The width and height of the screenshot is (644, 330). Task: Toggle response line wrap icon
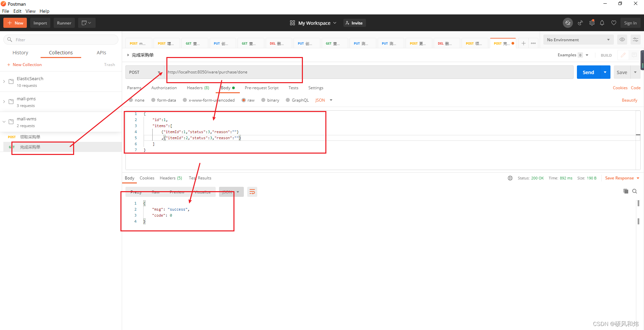[252, 192]
